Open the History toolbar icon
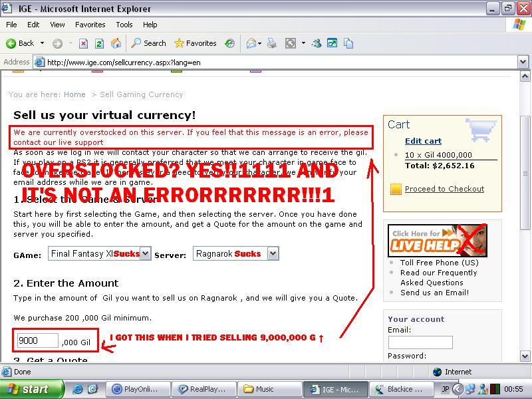Screen dimensions: 532x399 [x=229, y=43]
